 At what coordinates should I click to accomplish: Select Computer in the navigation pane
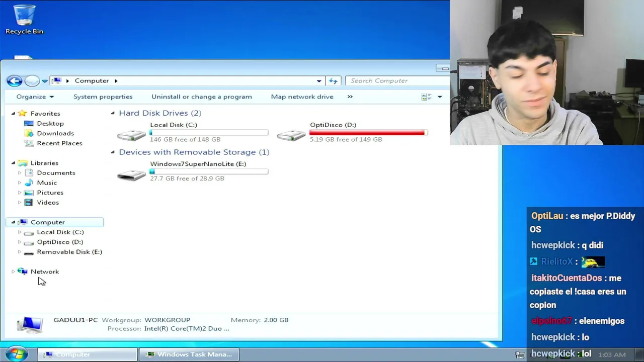click(x=47, y=222)
